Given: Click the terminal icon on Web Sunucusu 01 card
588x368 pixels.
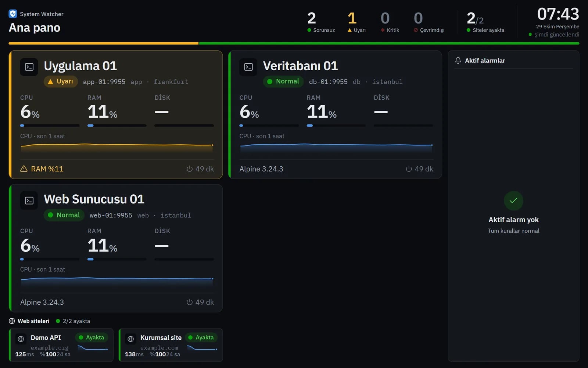Looking at the screenshot, I should click(29, 201).
